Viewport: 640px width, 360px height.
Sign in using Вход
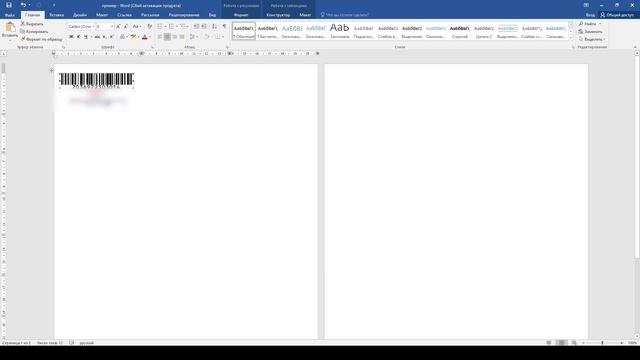590,15
